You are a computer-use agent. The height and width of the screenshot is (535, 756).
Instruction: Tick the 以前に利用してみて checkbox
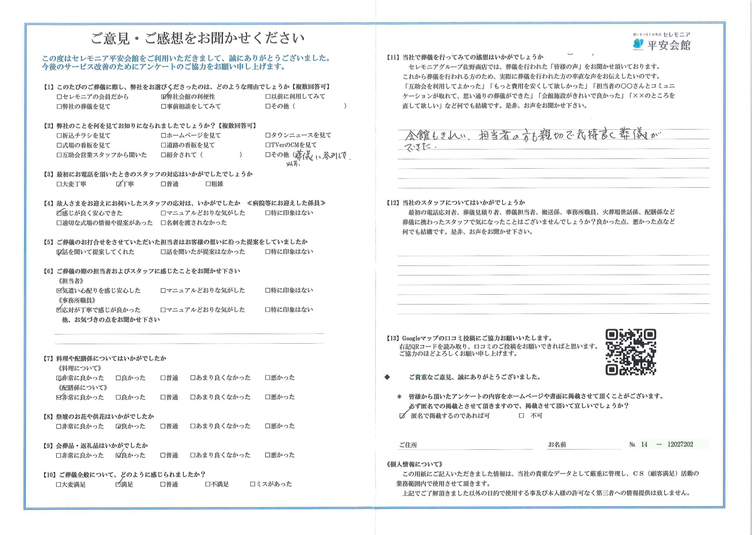(268, 97)
